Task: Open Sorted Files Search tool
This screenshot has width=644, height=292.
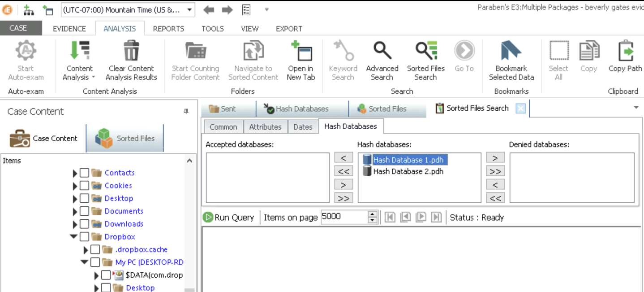Action: 425,61
